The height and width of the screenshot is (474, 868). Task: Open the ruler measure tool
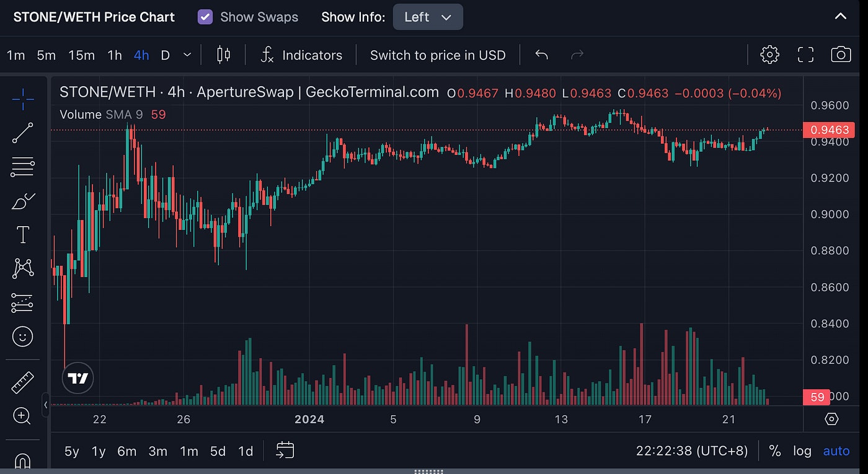(23, 382)
